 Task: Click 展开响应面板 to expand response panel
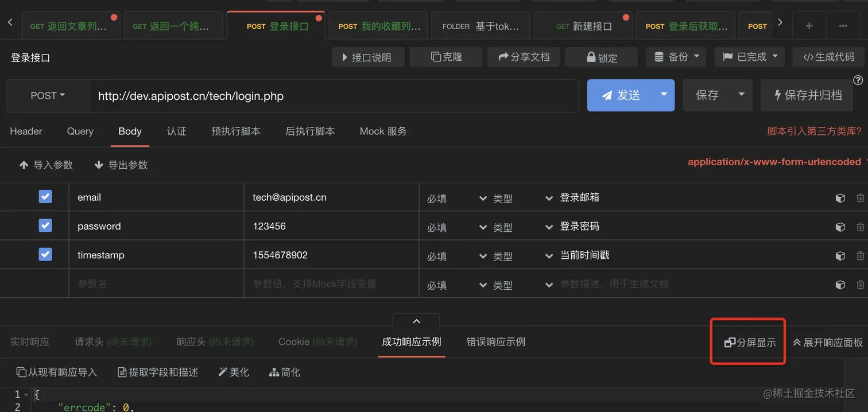click(827, 343)
